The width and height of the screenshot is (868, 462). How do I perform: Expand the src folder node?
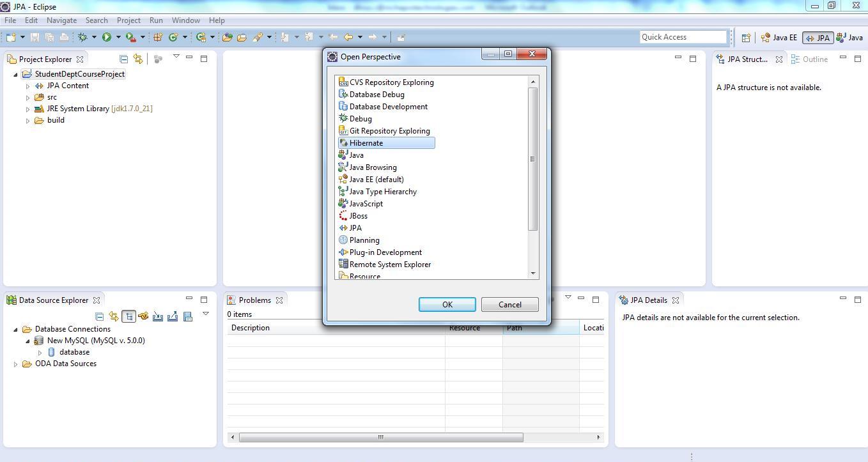27,97
